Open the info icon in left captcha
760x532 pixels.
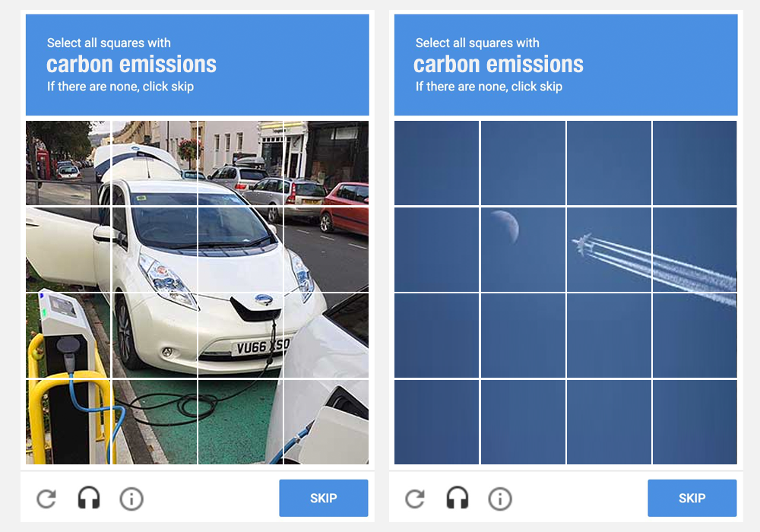pos(131,499)
